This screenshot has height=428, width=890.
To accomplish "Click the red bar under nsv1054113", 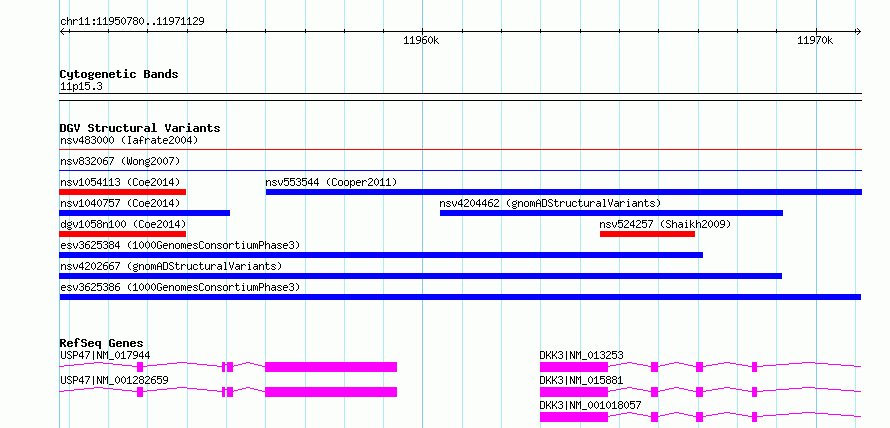I will (x=123, y=192).
